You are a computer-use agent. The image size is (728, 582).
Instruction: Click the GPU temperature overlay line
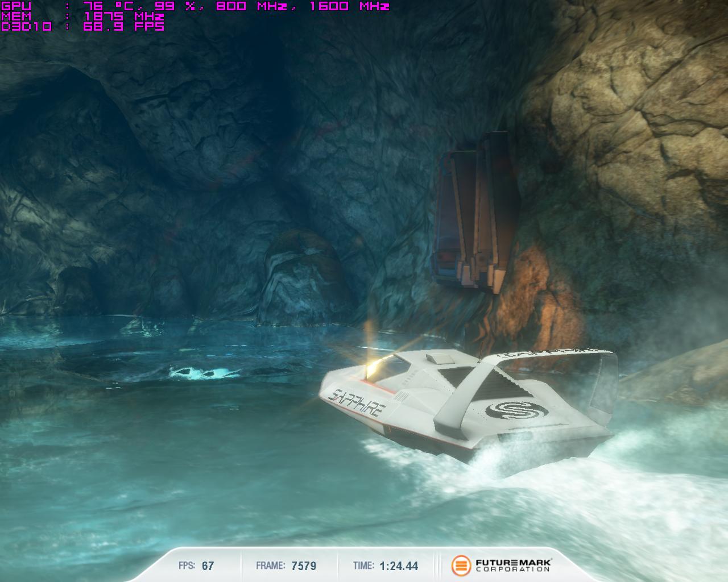point(196,6)
